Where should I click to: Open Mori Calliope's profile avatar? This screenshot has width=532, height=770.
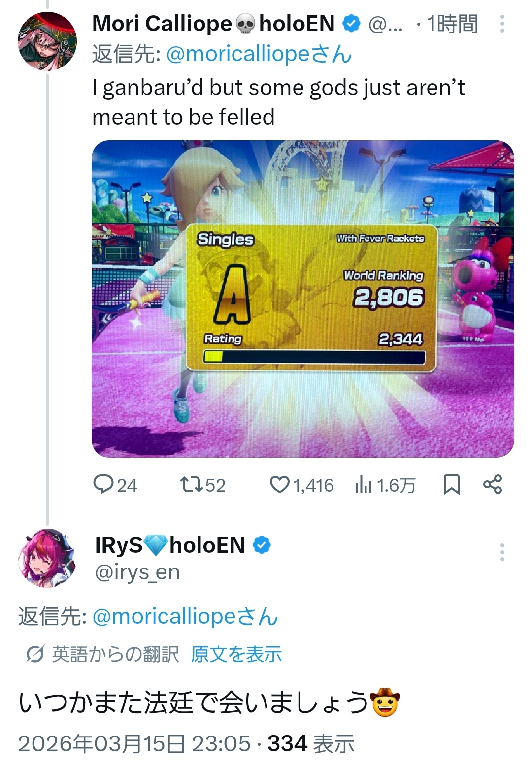[47, 41]
